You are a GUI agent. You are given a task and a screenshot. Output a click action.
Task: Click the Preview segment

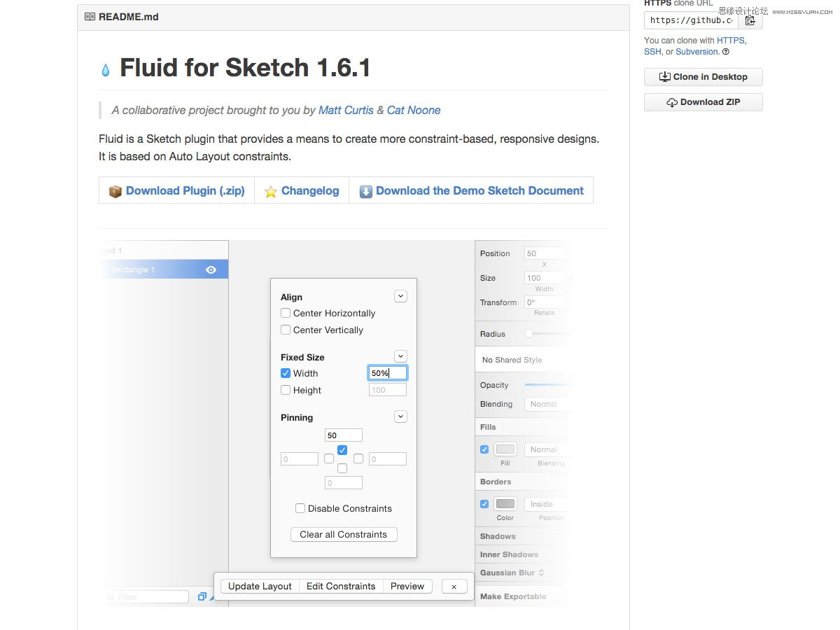click(407, 586)
